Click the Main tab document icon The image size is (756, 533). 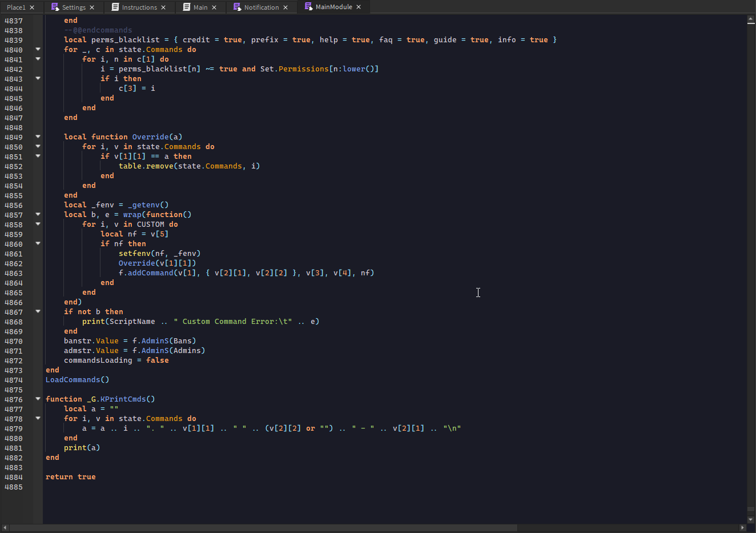pyautogui.click(x=187, y=7)
